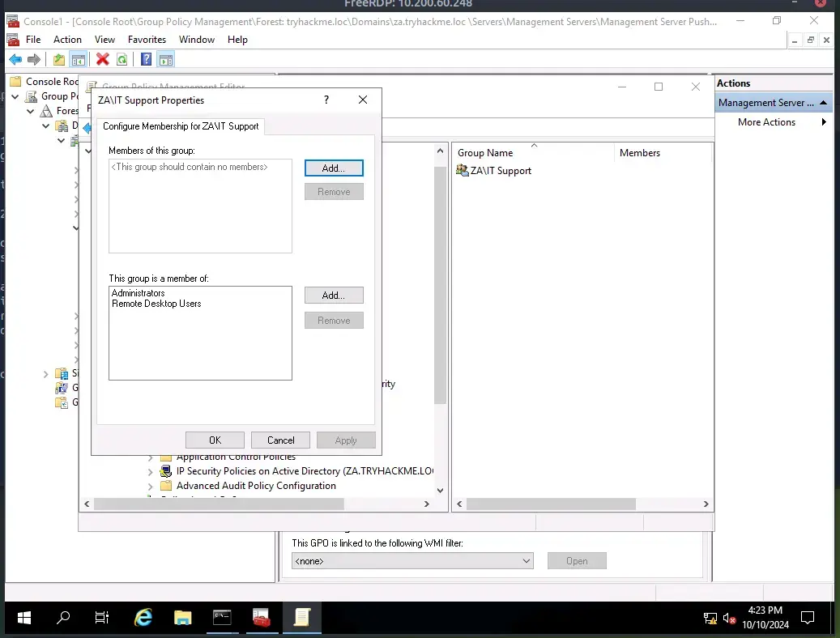Expand More Actions submenu arrow
The width and height of the screenshot is (840, 638).
(824, 122)
